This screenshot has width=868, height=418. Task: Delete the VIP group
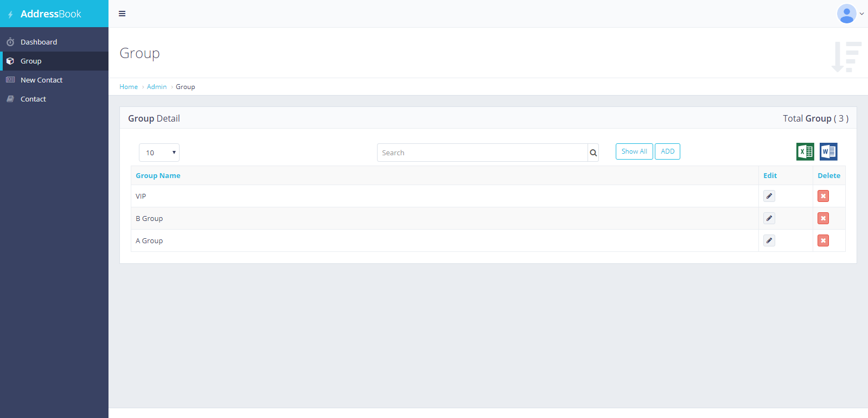click(x=823, y=196)
